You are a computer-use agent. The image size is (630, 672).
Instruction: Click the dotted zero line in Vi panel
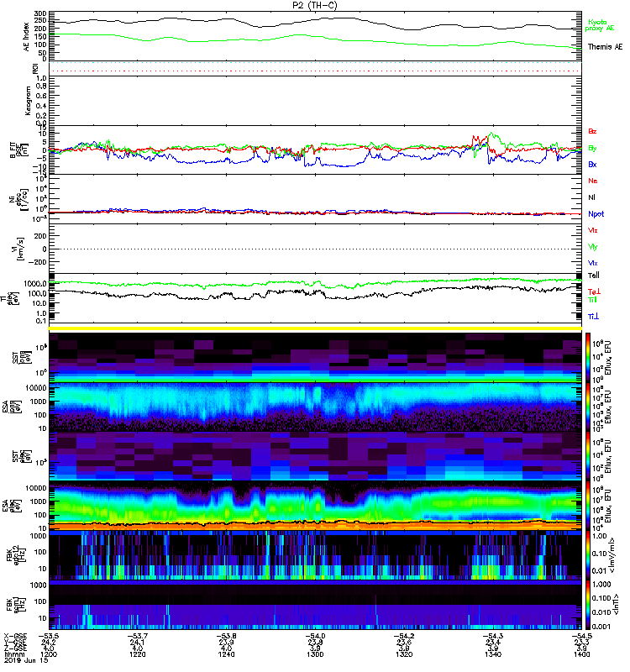[x=315, y=249]
